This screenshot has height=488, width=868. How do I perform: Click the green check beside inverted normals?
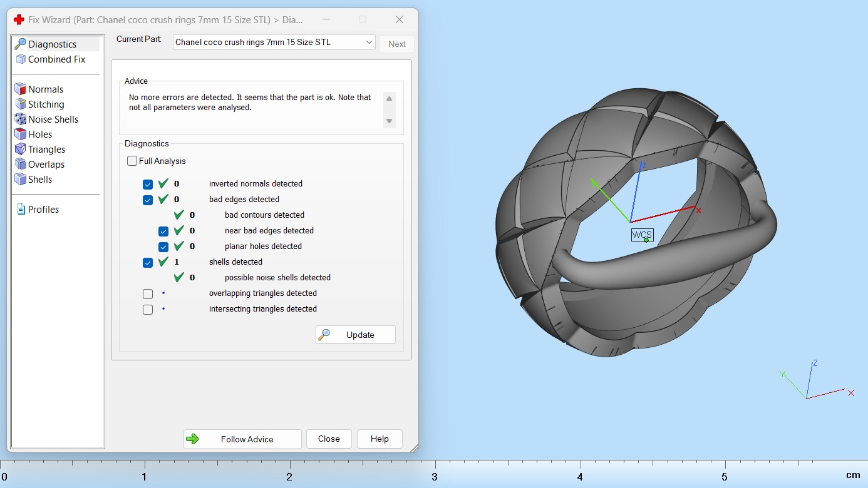pyautogui.click(x=163, y=183)
